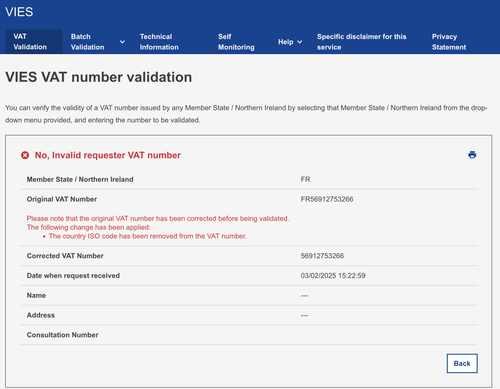
Task: Open the Help menu
Action: pos(286,42)
